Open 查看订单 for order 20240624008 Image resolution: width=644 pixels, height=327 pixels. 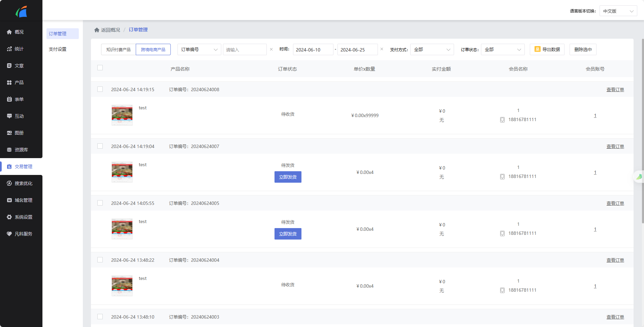click(x=615, y=89)
